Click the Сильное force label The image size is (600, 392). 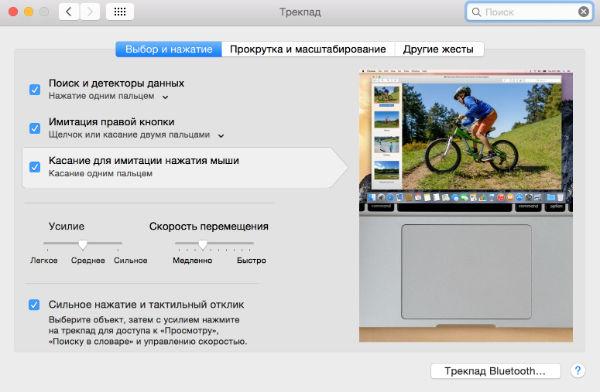coord(130,260)
